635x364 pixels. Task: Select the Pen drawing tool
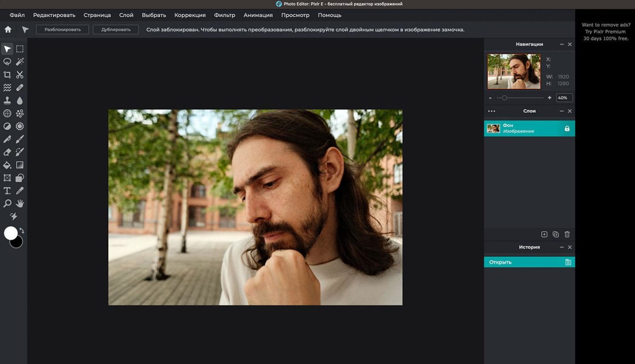[7, 139]
